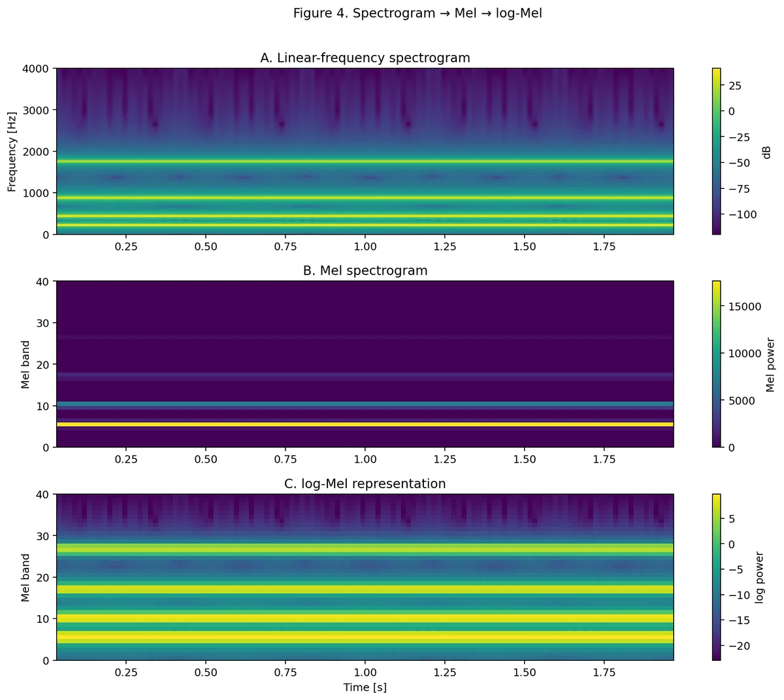
Task: Click the 0.75 time tick under panel C
Action: (x=286, y=673)
